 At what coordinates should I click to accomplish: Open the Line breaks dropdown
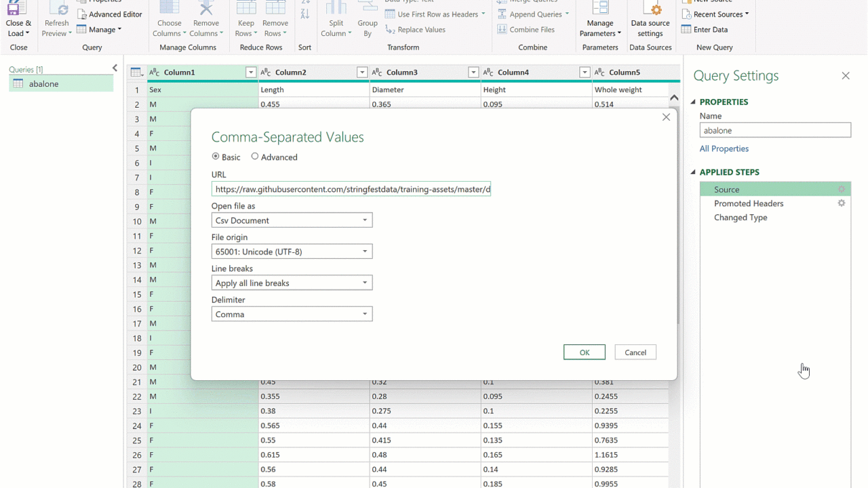[x=292, y=283]
